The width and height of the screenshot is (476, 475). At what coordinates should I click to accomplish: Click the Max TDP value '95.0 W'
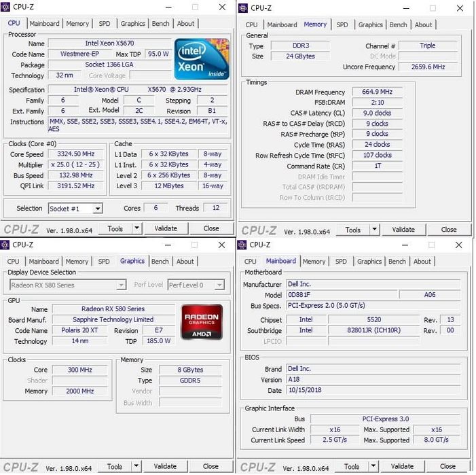tap(158, 54)
